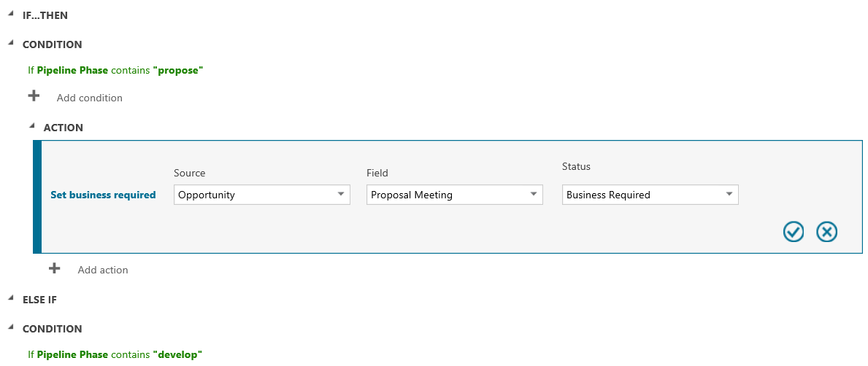Open the Source dropdown showing Opportunity
This screenshot has height=366, width=868.
(261, 195)
